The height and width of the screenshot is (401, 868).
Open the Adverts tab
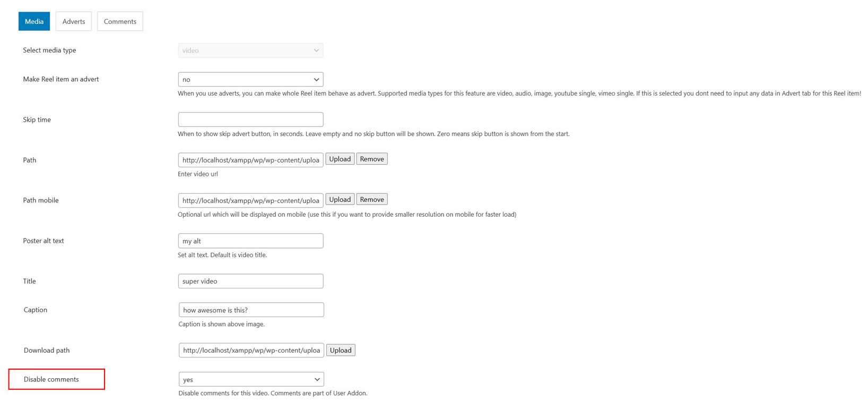click(x=74, y=21)
